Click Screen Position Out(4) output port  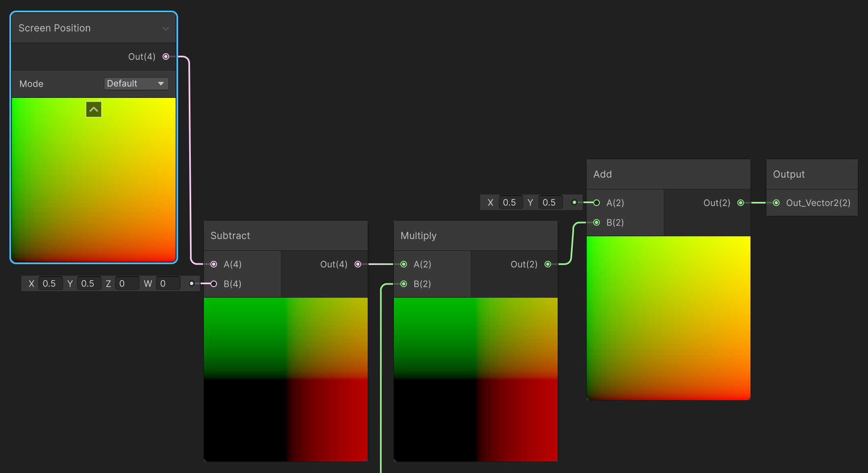click(x=166, y=57)
